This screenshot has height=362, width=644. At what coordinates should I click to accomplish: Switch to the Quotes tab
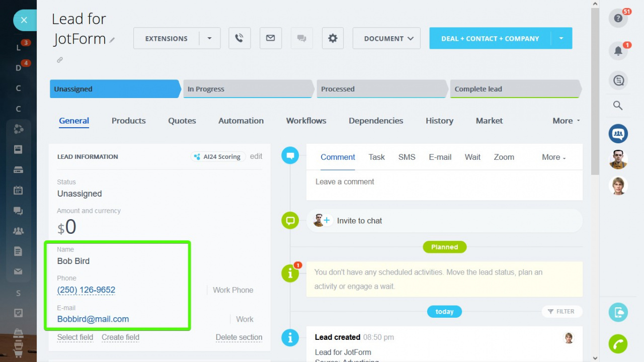coord(182,121)
